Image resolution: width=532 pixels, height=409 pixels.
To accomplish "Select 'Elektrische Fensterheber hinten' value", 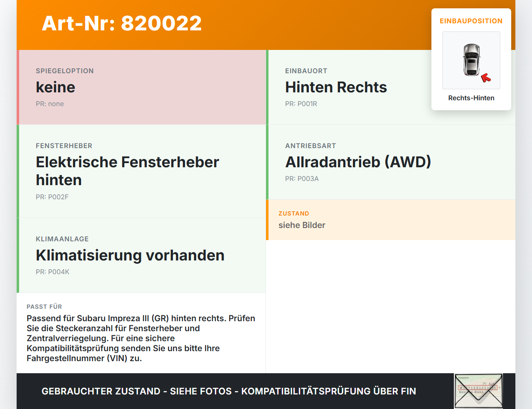I will pos(128,171).
